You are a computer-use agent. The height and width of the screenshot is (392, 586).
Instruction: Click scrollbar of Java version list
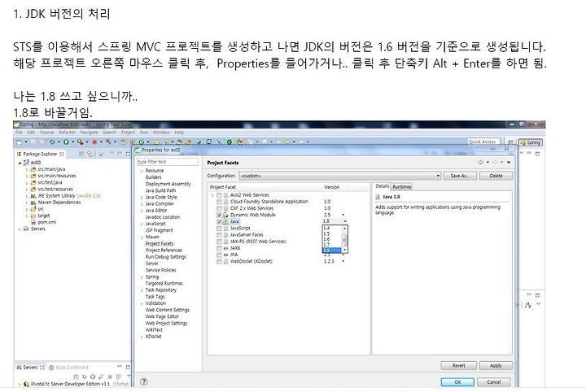pos(345,239)
